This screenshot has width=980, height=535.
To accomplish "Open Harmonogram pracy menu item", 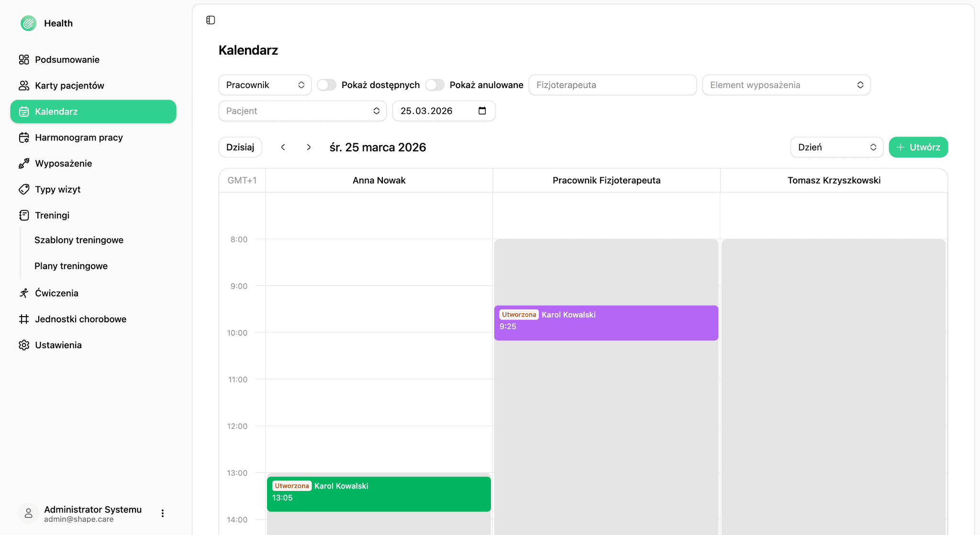I will [x=93, y=137].
